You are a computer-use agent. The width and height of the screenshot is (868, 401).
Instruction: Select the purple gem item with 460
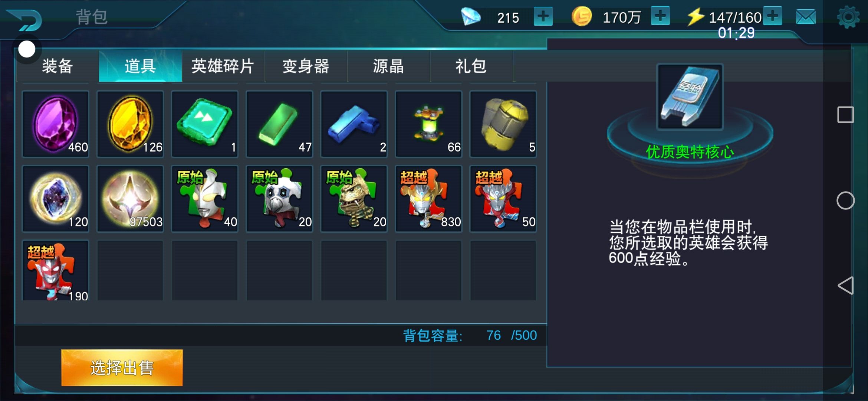(56, 124)
